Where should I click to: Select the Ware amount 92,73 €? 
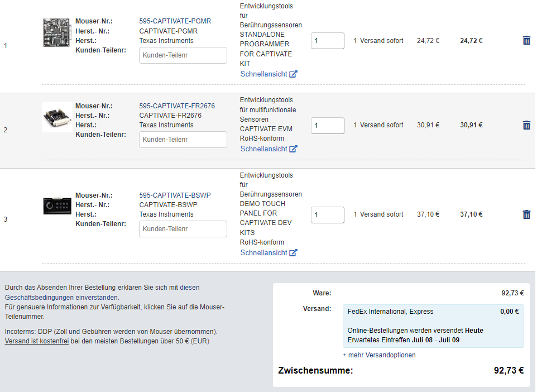click(512, 293)
